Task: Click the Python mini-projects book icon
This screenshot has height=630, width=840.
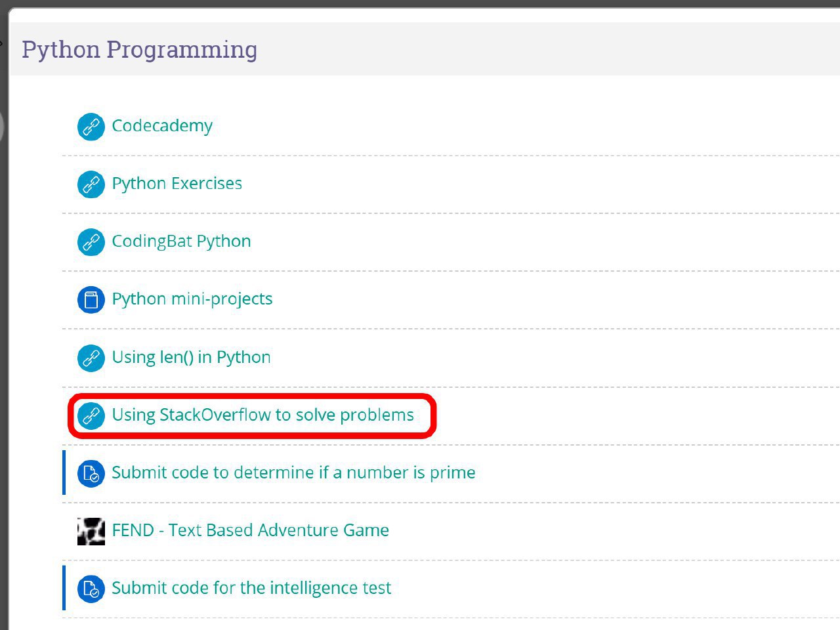Action: [x=91, y=300]
